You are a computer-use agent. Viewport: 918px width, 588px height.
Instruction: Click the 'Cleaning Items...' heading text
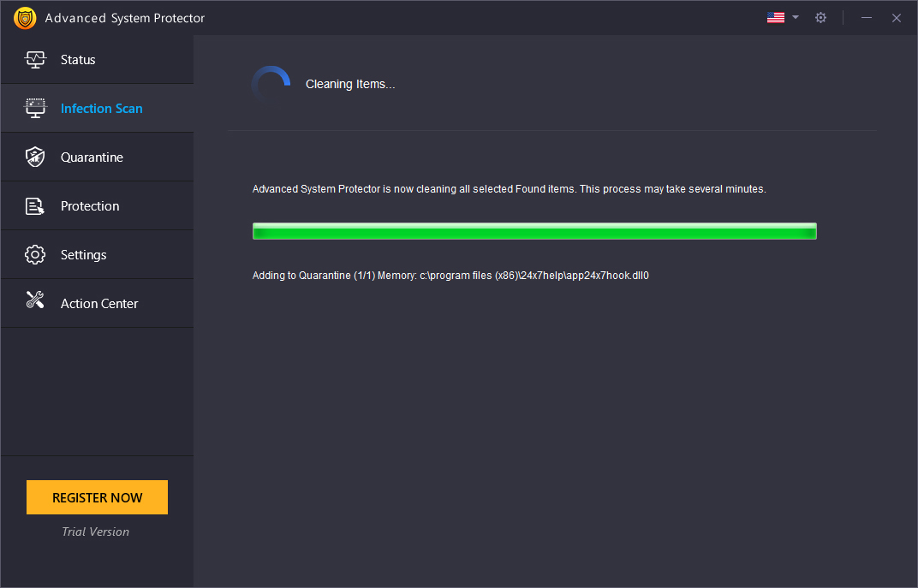pos(350,84)
